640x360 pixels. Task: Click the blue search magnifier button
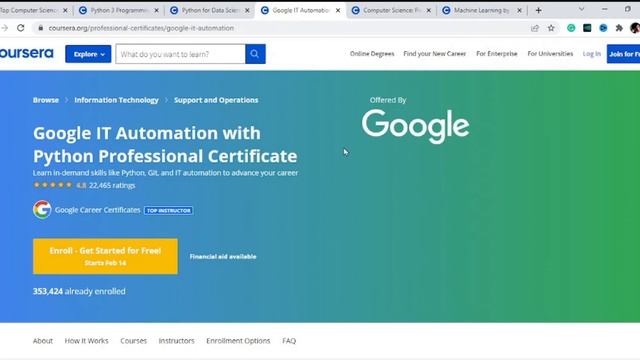[255, 54]
